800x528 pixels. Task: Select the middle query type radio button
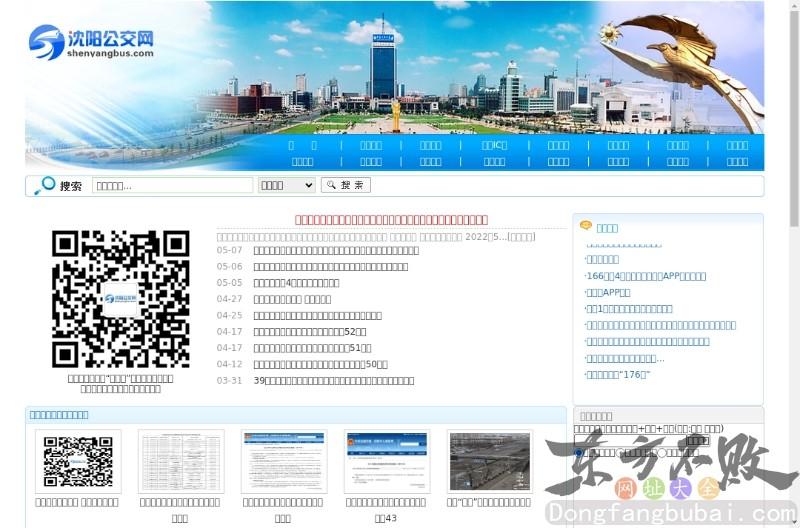pos(620,452)
